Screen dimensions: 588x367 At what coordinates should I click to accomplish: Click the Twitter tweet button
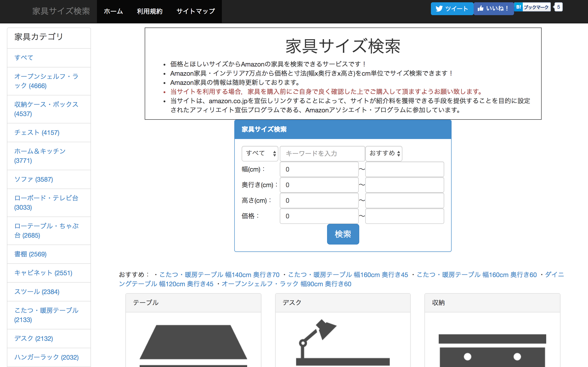pos(452,8)
